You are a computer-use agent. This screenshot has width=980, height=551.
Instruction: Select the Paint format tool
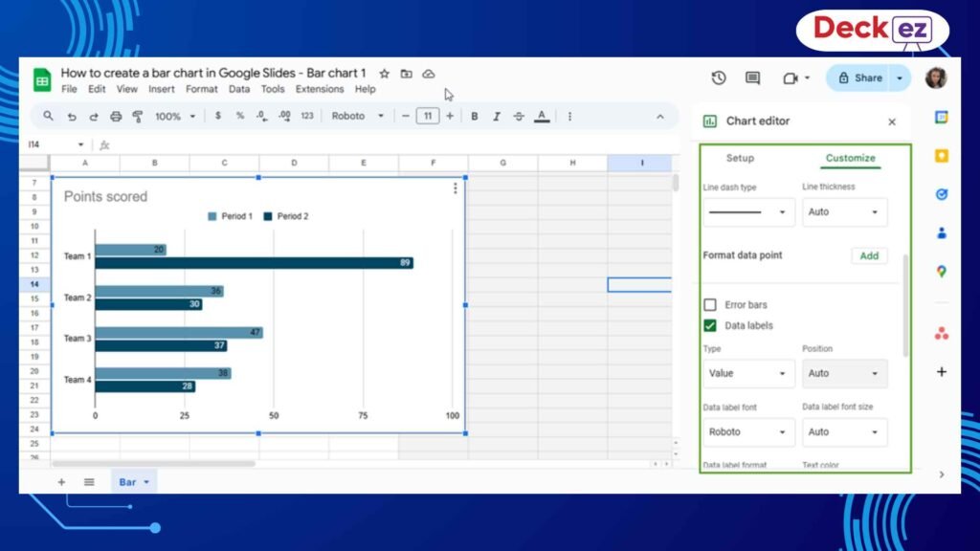point(137,116)
